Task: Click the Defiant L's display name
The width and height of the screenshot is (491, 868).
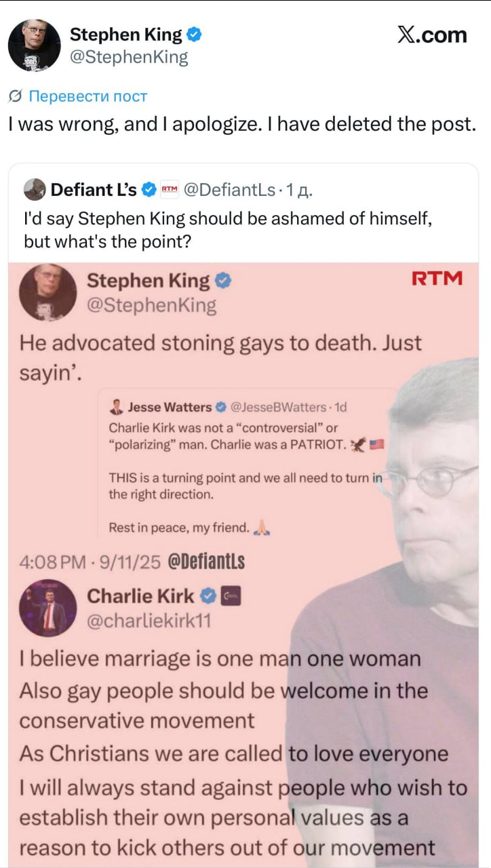Action: point(94,190)
